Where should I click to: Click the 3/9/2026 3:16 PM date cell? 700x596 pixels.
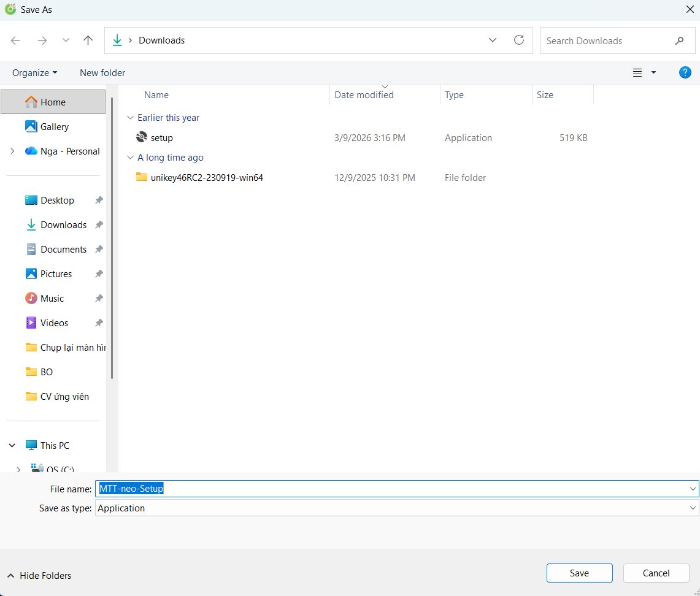coord(370,138)
